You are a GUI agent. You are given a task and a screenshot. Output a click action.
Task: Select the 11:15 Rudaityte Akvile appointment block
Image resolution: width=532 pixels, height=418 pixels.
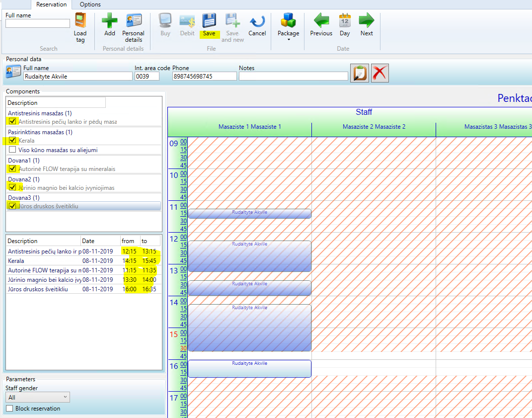[x=250, y=214]
